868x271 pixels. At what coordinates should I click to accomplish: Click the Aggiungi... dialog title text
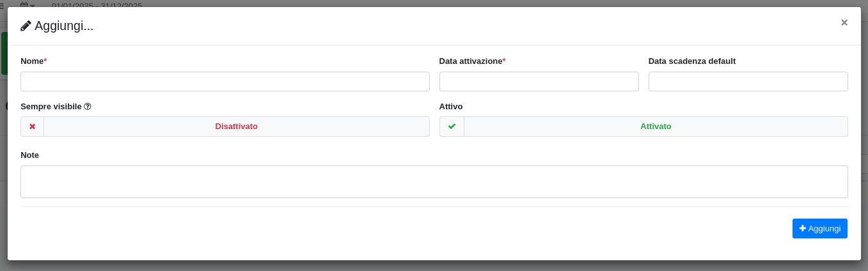64,26
